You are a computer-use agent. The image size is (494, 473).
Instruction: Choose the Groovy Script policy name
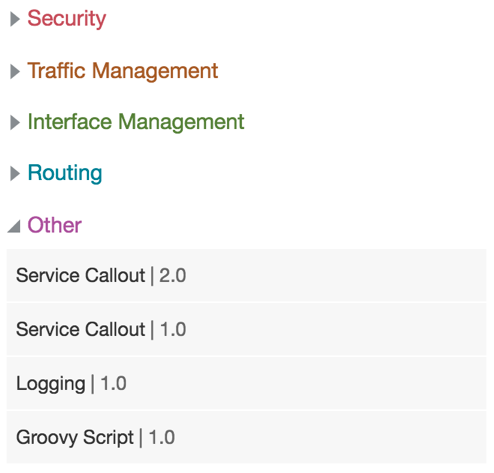click(x=75, y=438)
